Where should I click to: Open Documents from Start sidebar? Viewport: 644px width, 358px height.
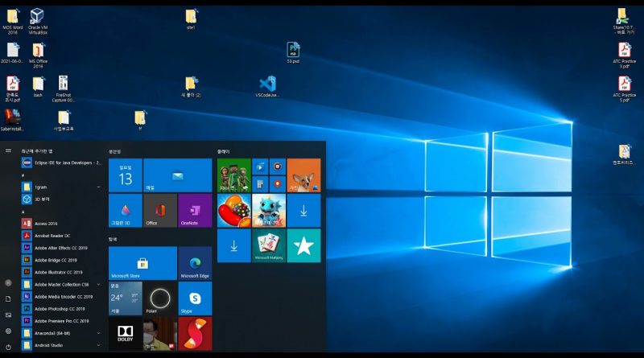tap(8, 299)
